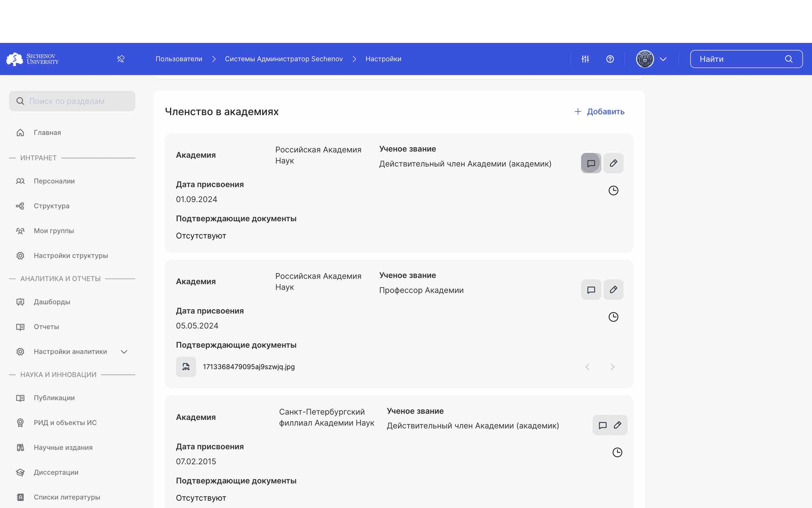This screenshot has width=812, height=508.
Task: Click the Sechenov University logo
Action: coord(32,59)
